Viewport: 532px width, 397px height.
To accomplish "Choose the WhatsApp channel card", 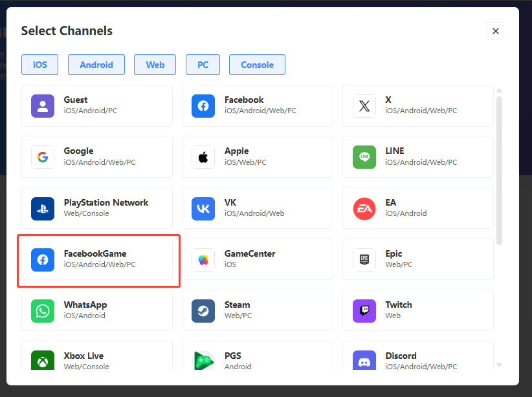I will [97, 310].
